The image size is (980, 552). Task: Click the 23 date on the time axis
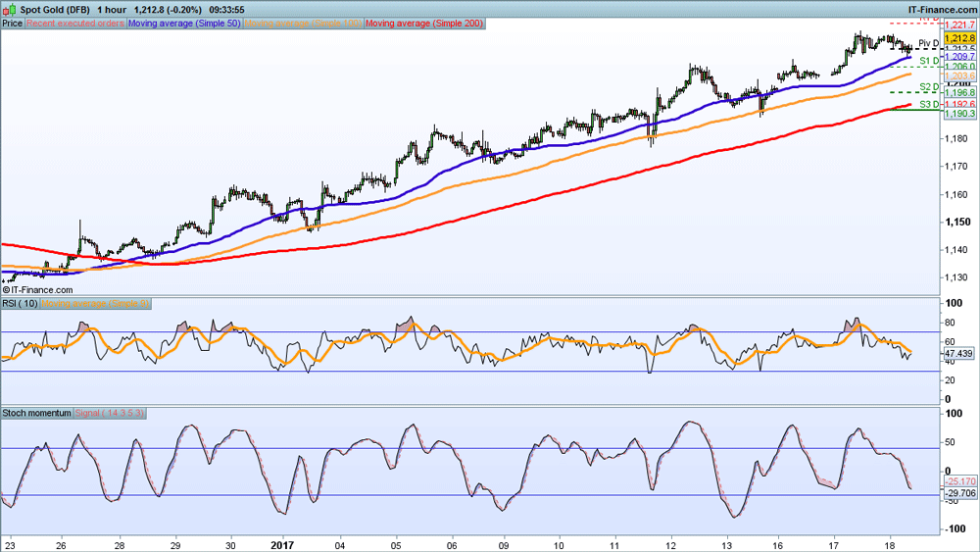point(9,545)
